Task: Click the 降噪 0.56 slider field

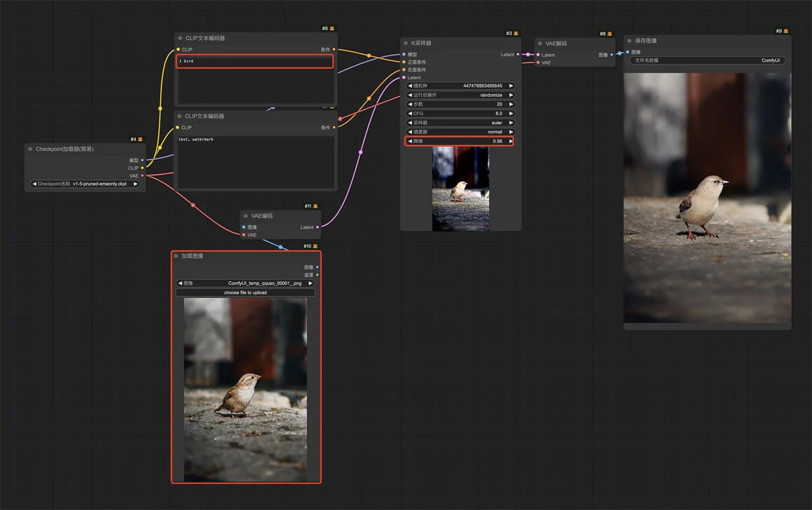Action: [x=460, y=141]
